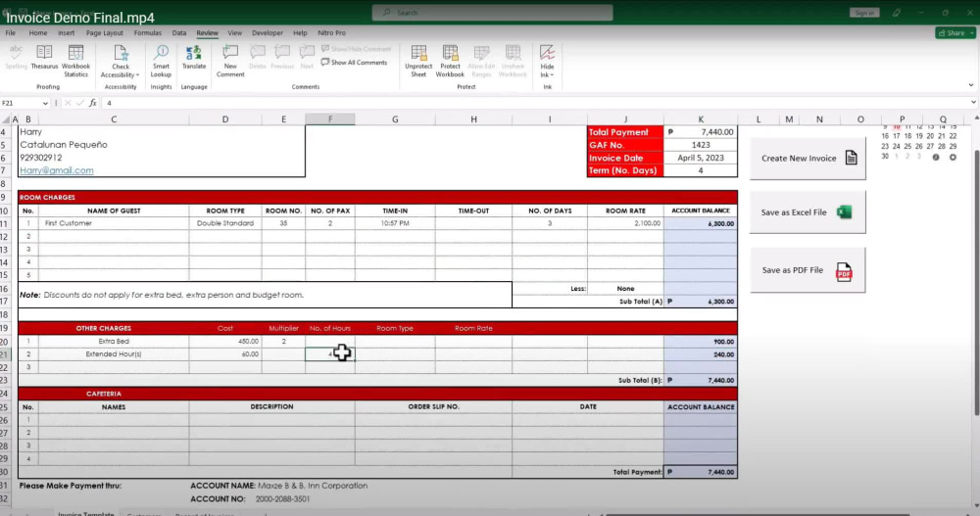Expand the formula bar
This screenshot has height=516, width=980.
(973, 103)
